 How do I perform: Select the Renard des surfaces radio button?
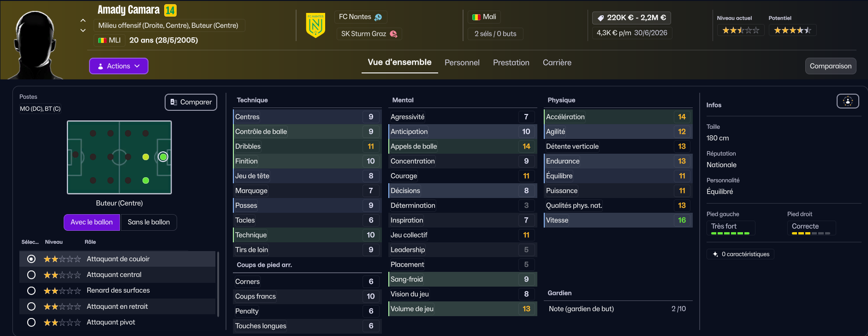click(x=31, y=291)
